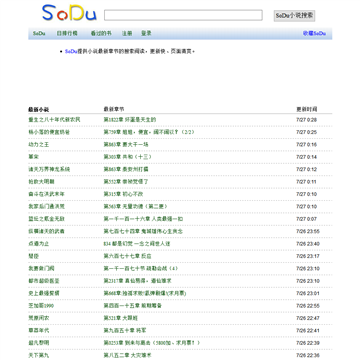
Task: Open chapter 第四百一十五章 link
Action: [133, 306]
